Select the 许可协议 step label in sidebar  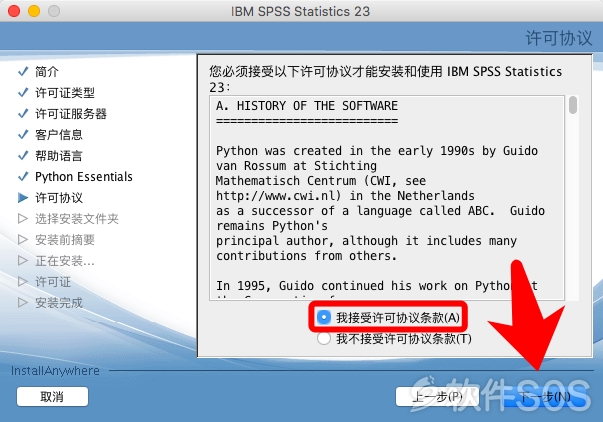pyautogui.click(x=59, y=198)
